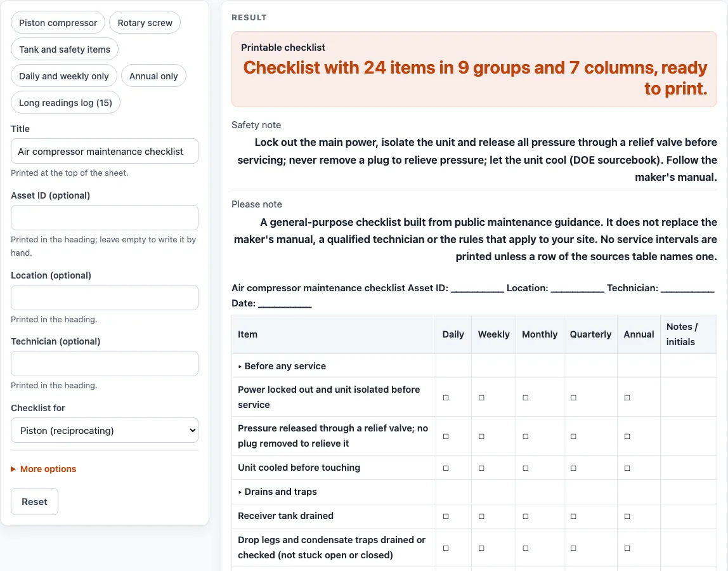
Task: Click the Reset button
Action: (x=34, y=501)
